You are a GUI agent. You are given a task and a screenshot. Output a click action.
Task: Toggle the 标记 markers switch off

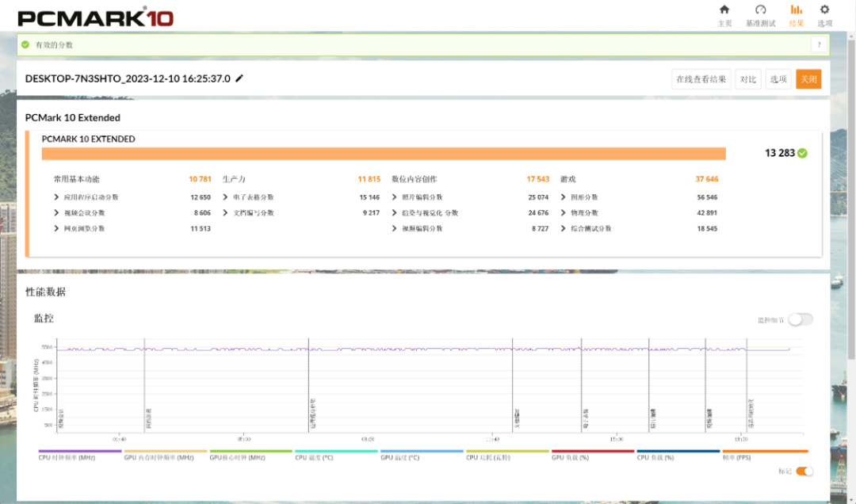804,472
